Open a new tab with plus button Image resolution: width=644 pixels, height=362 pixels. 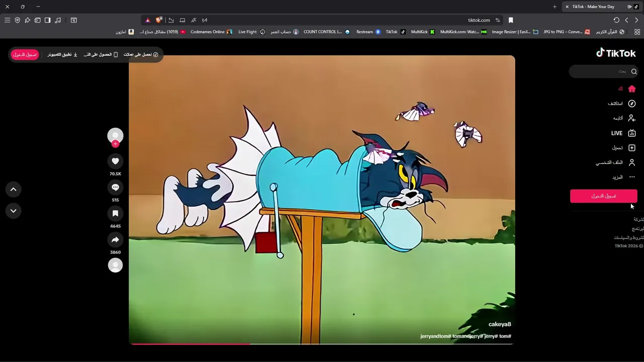pos(554,7)
